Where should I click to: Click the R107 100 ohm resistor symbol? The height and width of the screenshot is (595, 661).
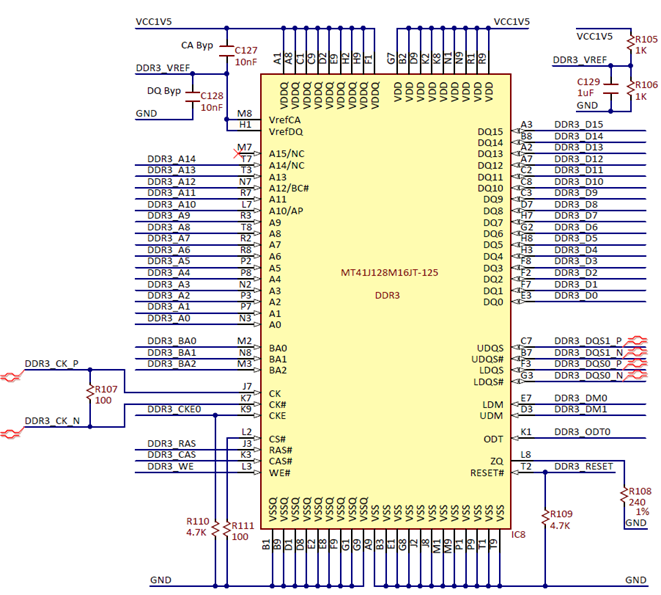click(x=90, y=393)
